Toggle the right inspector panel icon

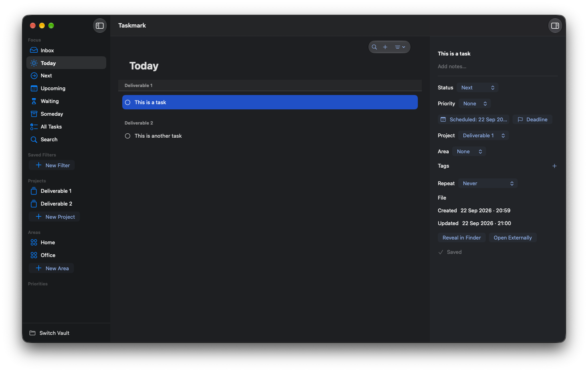tap(555, 26)
